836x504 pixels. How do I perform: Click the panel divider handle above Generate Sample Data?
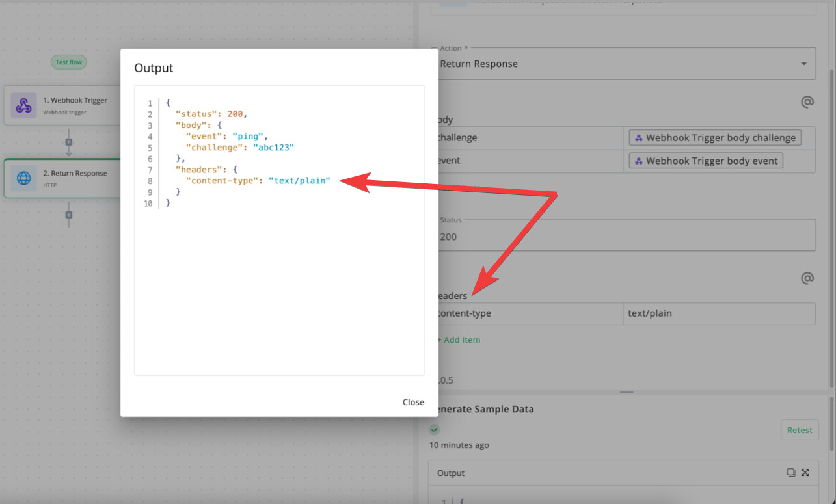click(627, 392)
